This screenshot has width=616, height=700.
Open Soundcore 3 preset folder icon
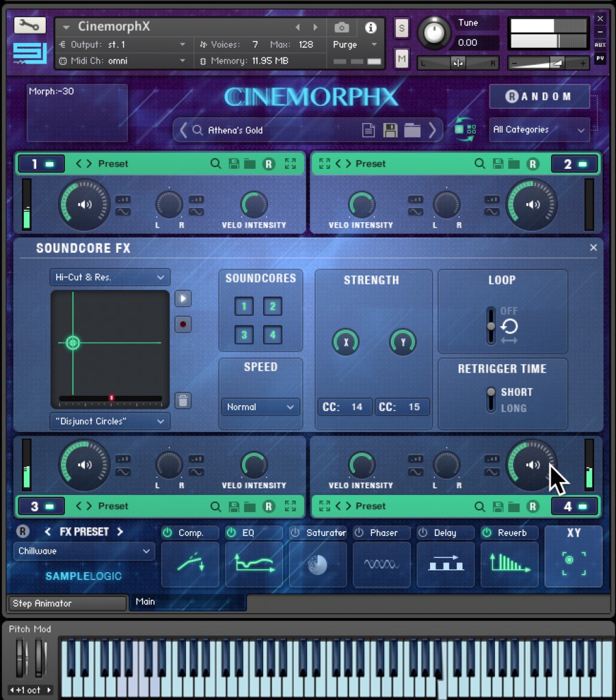pos(250,507)
